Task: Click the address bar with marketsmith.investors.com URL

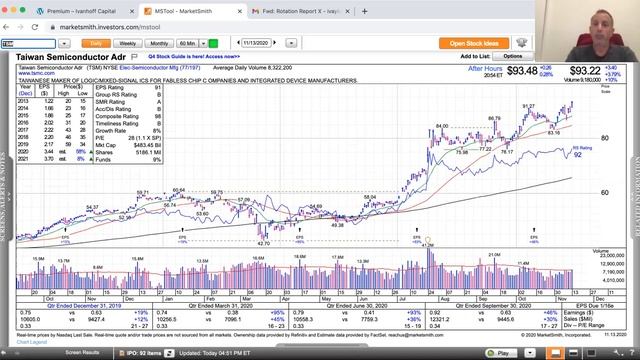Action: pos(109,27)
